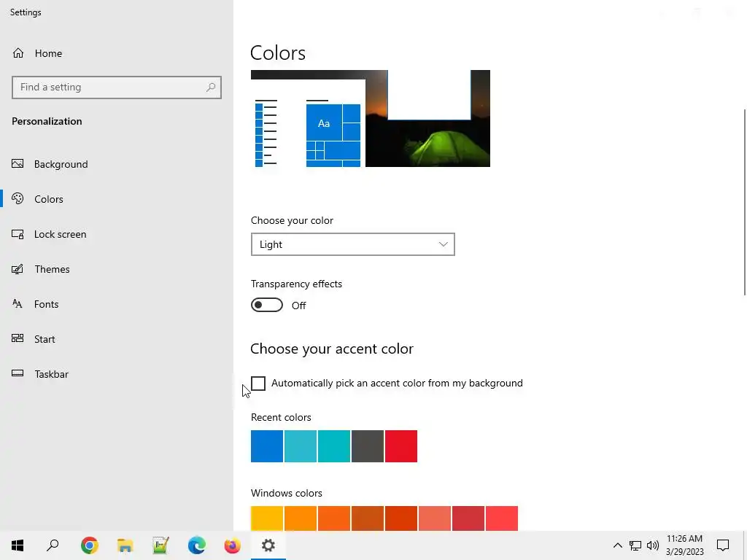The image size is (747, 560).
Task: Click the network icon in the system tray
Action: (635, 545)
